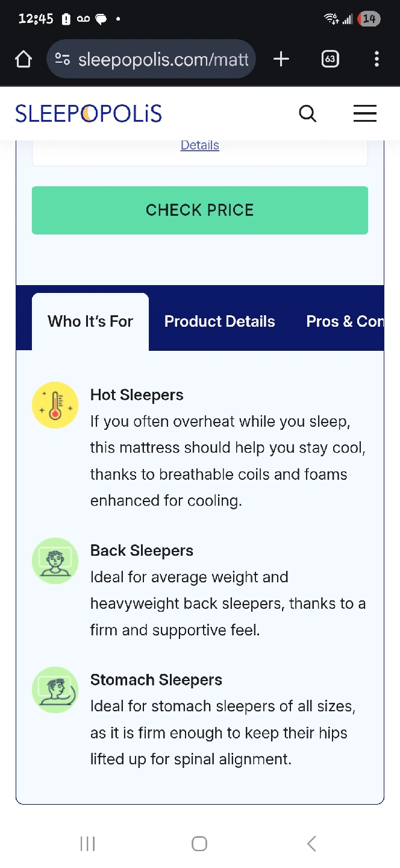This screenshot has width=400, height=868.
Task: Open Android recent apps button
Action: pos(88,843)
